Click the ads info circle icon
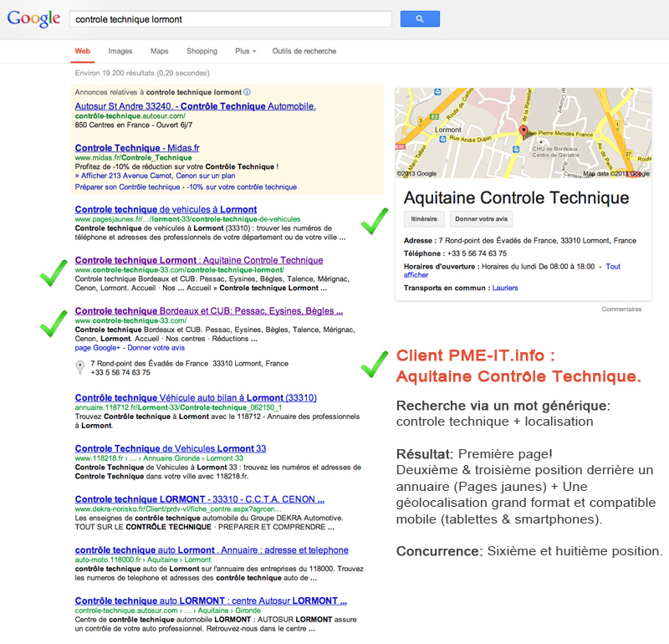The height and width of the screenshot is (644, 669). tap(247, 92)
